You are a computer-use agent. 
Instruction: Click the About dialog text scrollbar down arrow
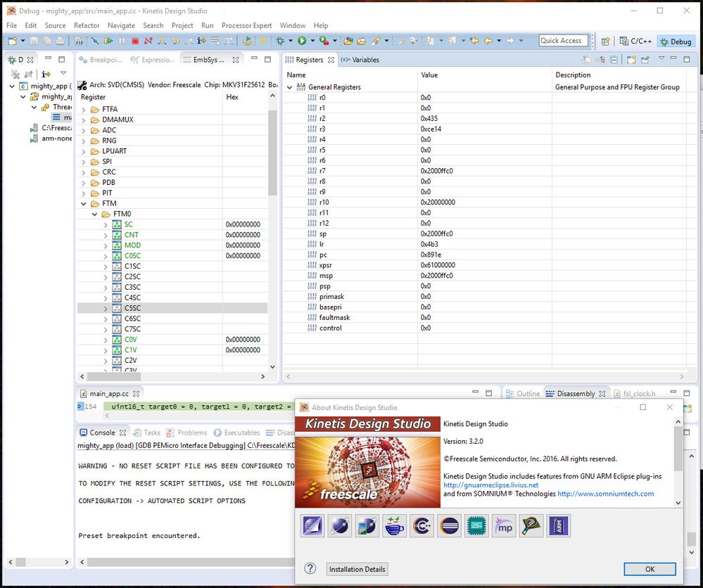pyautogui.click(x=678, y=503)
